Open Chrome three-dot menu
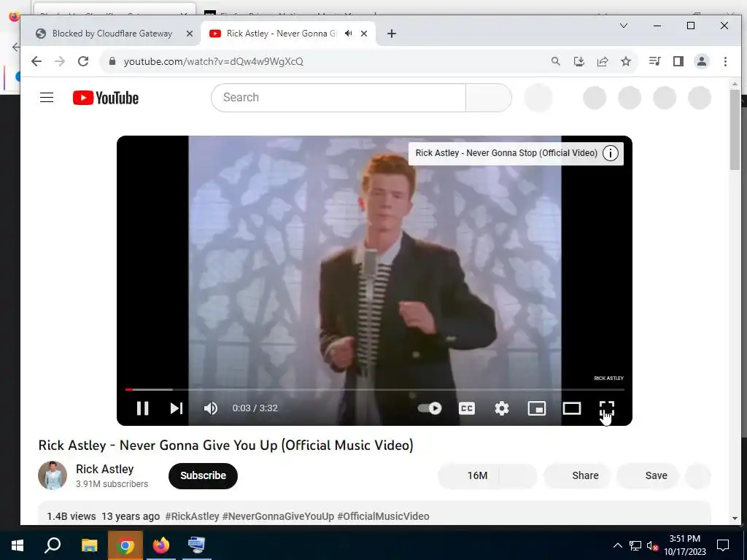 pyautogui.click(x=725, y=61)
